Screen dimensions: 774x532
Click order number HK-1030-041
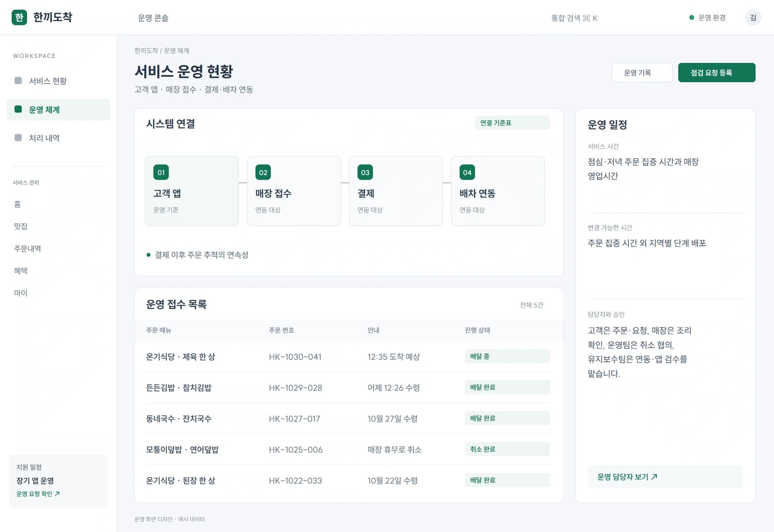(x=295, y=357)
